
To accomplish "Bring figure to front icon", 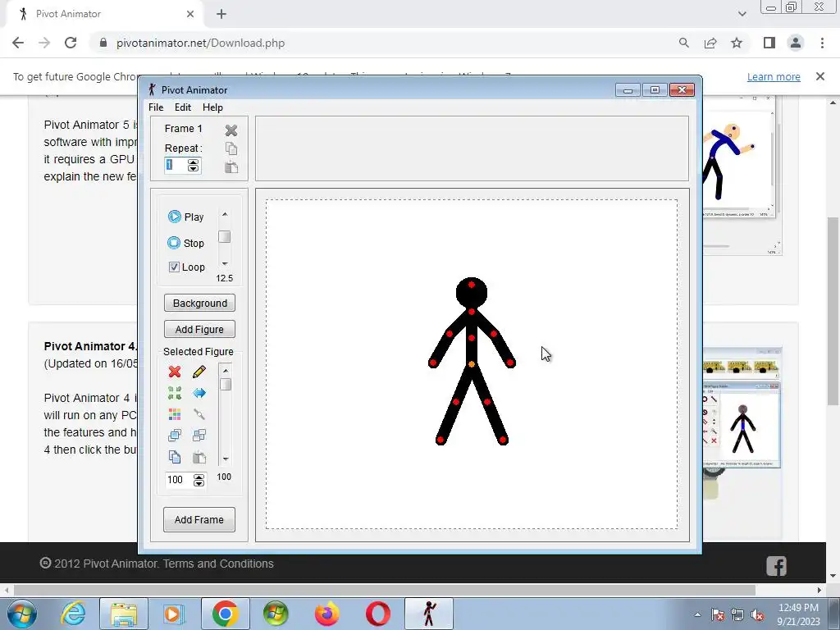I will 174,435.
